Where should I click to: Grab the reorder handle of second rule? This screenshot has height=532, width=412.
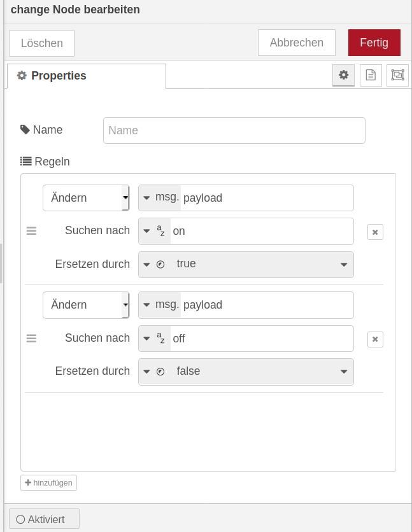pyautogui.click(x=31, y=339)
